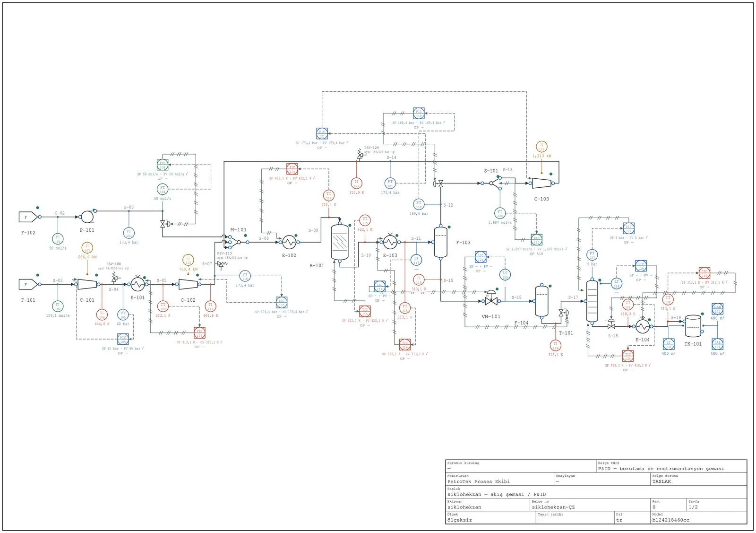This screenshot has height=533, width=756.
Task: Click the 'siklohekzan-ÇZ' document number
Action: [x=553, y=507]
